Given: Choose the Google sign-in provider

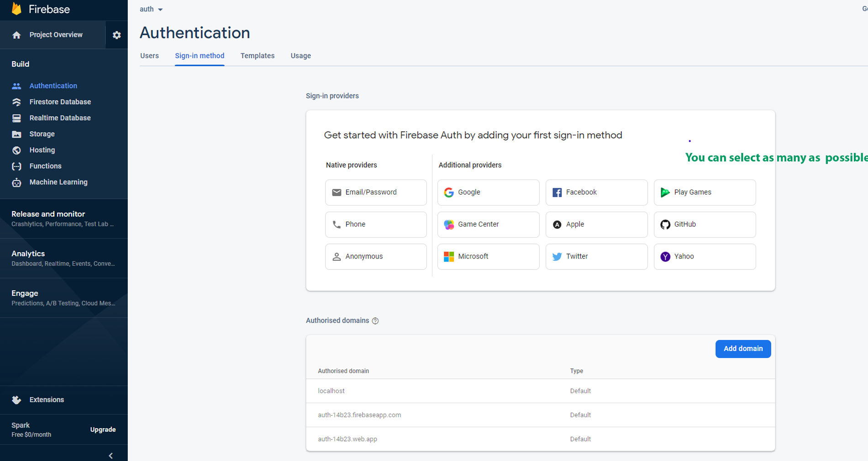Looking at the screenshot, I should tap(488, 192).
